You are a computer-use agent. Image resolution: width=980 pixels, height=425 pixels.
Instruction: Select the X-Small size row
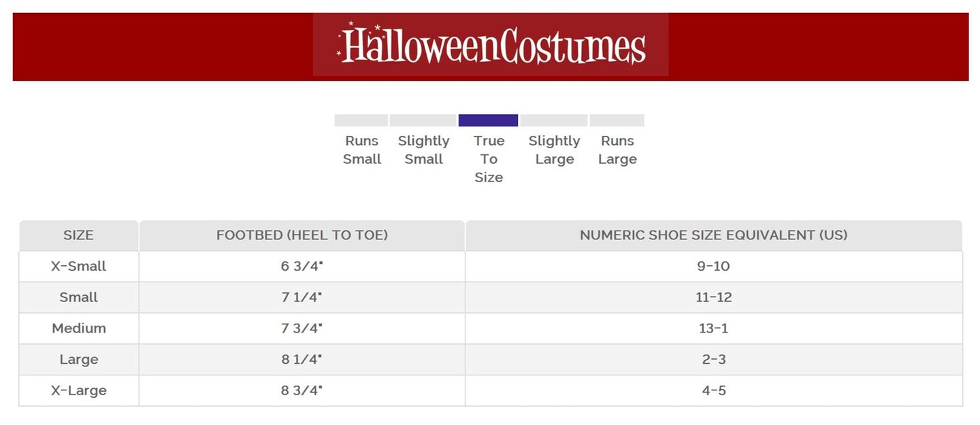[78, 267]
